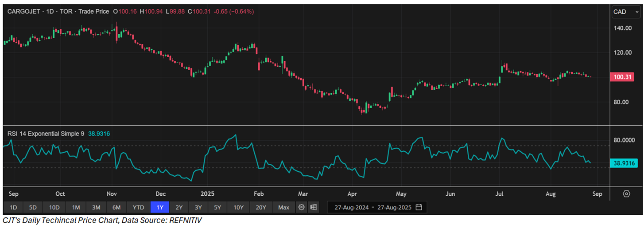
Task: Click the chart settings hexagon icon
Action: click(x=626, y=194)
